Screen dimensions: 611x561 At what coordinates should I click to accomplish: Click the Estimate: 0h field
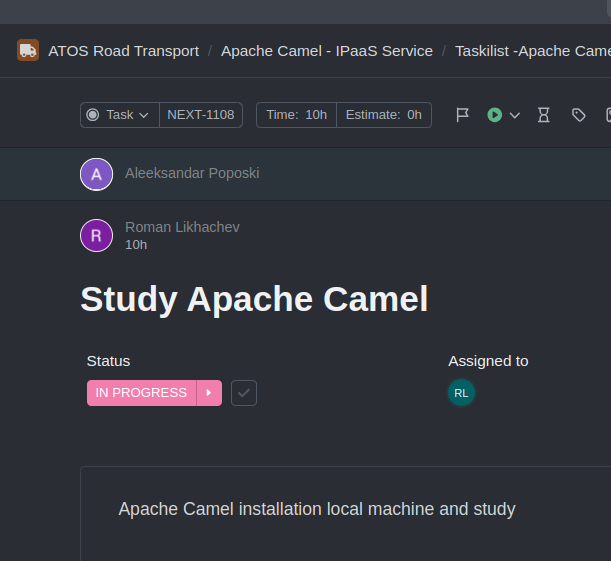click(x=384, y=115)
